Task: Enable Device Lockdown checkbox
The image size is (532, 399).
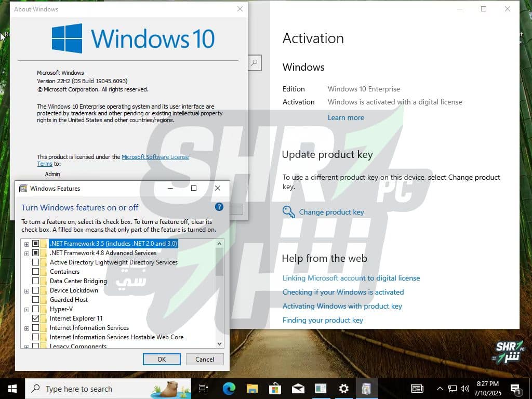Action: coord(36,290)
